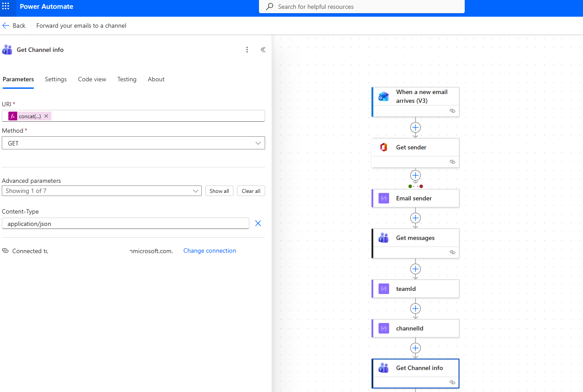Select the teamId variable action card

click(415, 289)
